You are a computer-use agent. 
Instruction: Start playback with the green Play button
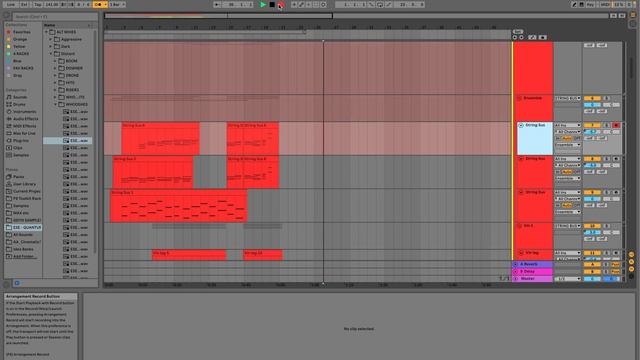(263, 4)
